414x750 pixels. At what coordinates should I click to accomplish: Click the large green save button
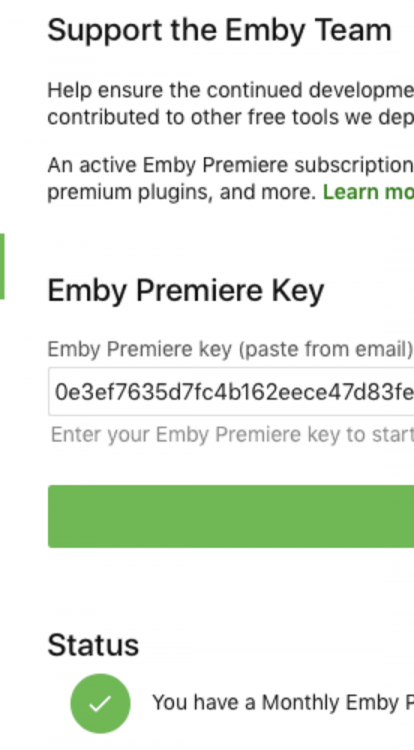231,517
